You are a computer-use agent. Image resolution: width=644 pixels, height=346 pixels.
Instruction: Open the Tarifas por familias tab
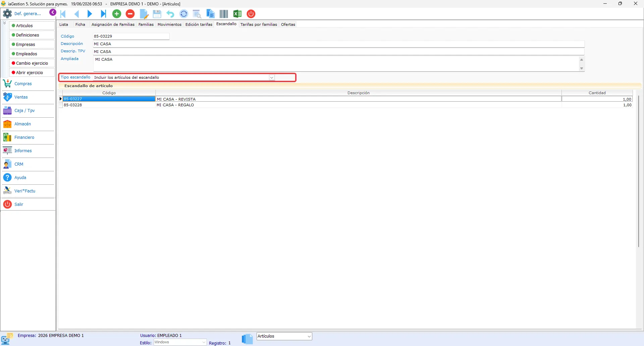click(259, 24)
